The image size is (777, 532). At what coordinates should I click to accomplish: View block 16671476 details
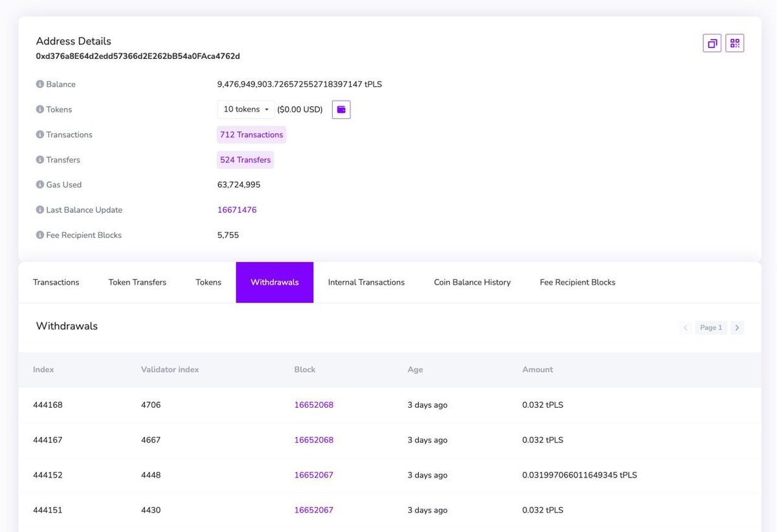point(238,210)
